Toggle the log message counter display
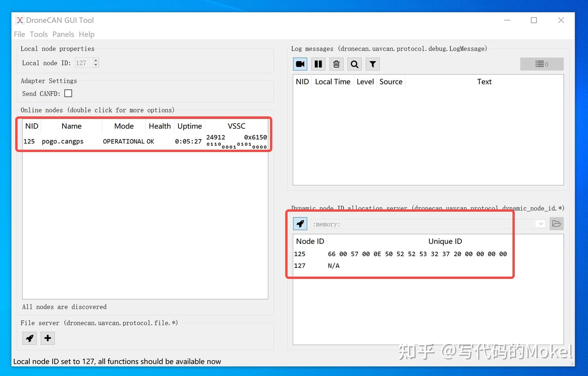Screen dimensions: 588x376 (542, 64)
